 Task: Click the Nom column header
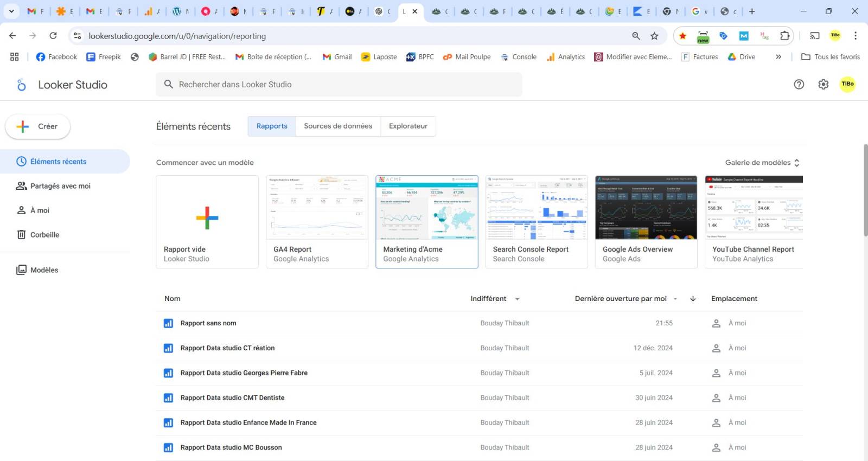pyautogui.click(x=173, y=299)
